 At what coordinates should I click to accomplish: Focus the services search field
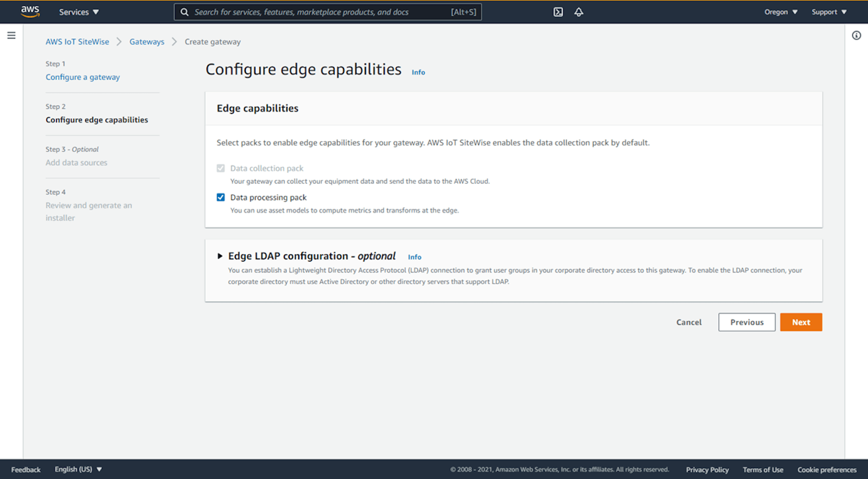[328, 12]
